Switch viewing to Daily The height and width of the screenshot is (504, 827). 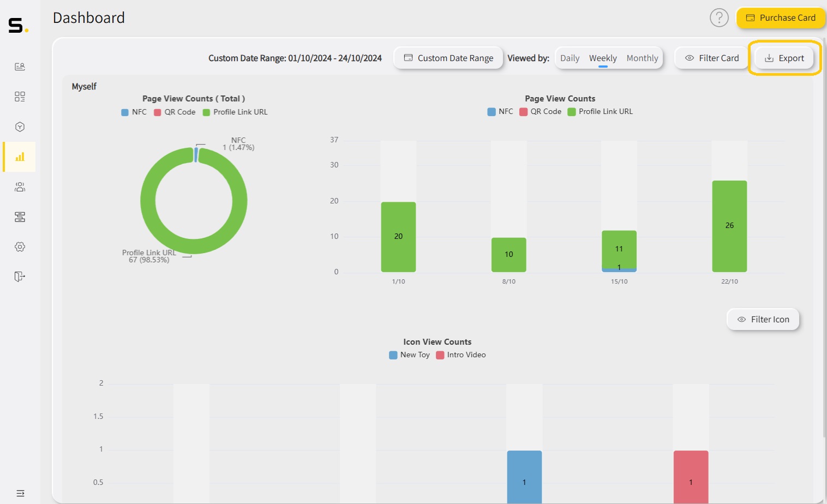pyautogui.click(x=570, y=57)
